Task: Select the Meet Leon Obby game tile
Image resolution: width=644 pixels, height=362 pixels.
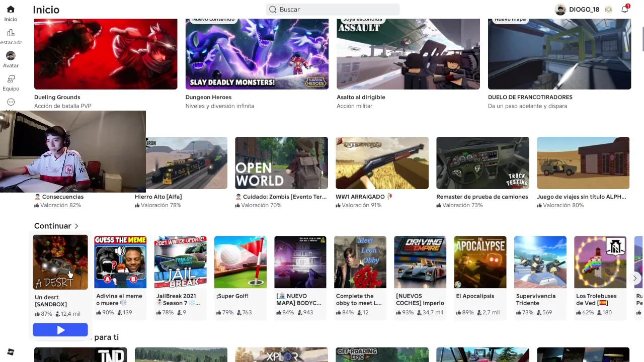Action: pyautogui.click(x=360, y=262)
